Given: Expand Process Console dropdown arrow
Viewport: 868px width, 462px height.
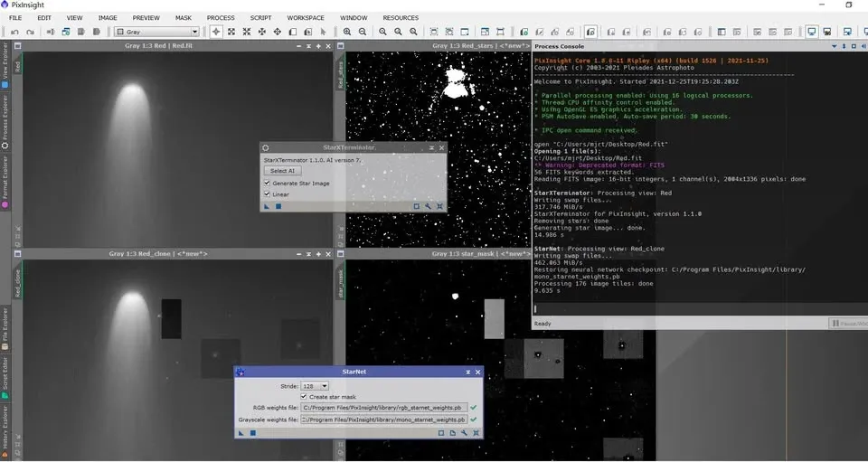Looking at the screenshot, I should [835, 46].
